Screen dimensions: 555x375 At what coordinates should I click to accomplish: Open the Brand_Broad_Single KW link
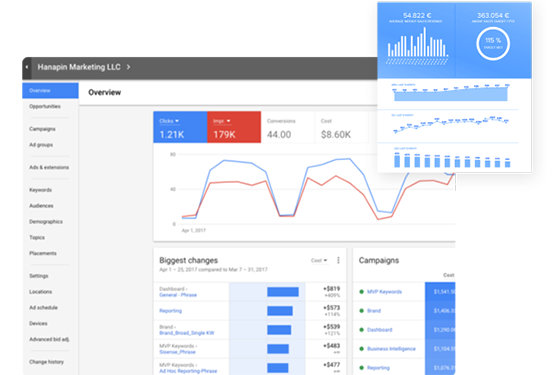(187, 333)
